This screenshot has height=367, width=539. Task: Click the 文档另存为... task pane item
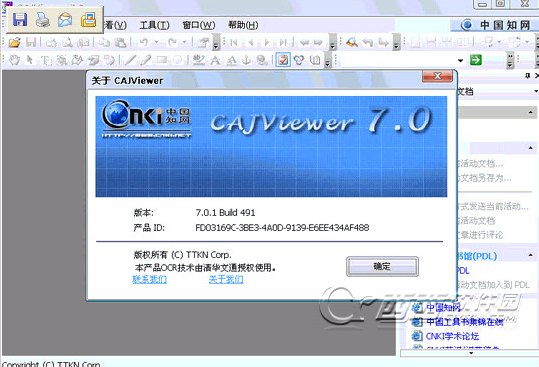[x=485, y=178]
